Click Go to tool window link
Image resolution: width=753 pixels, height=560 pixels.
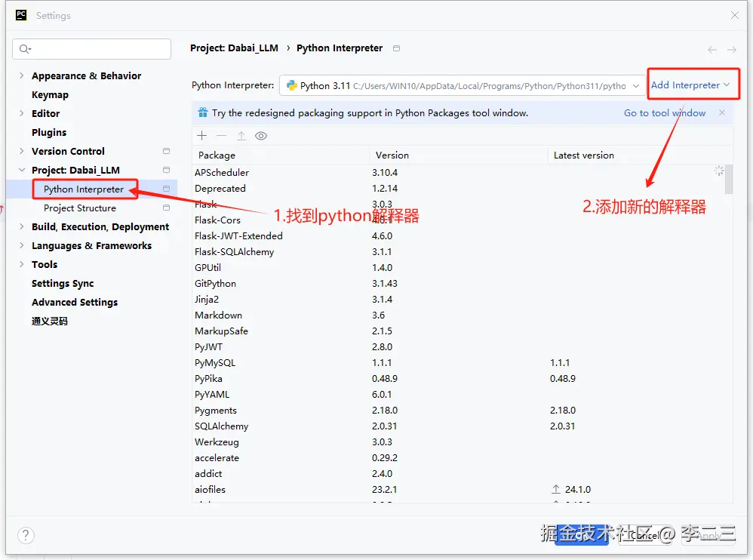(x=665, y=113)
